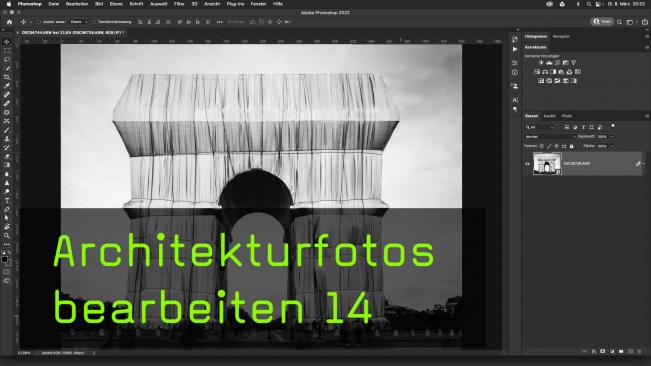Click the search icon in options bar
The width and height of the screenshot is (651, 366).
(619, 22)
